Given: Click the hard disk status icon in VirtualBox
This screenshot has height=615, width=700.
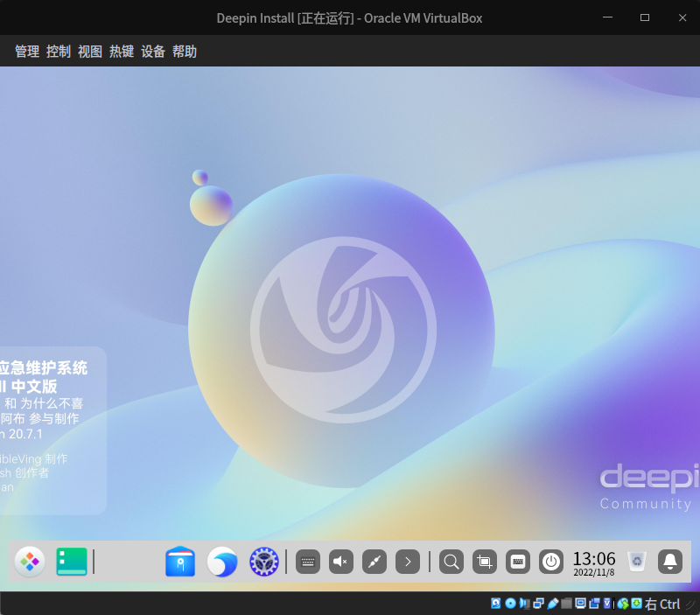Looking at the screenshot, I should 495,604.
